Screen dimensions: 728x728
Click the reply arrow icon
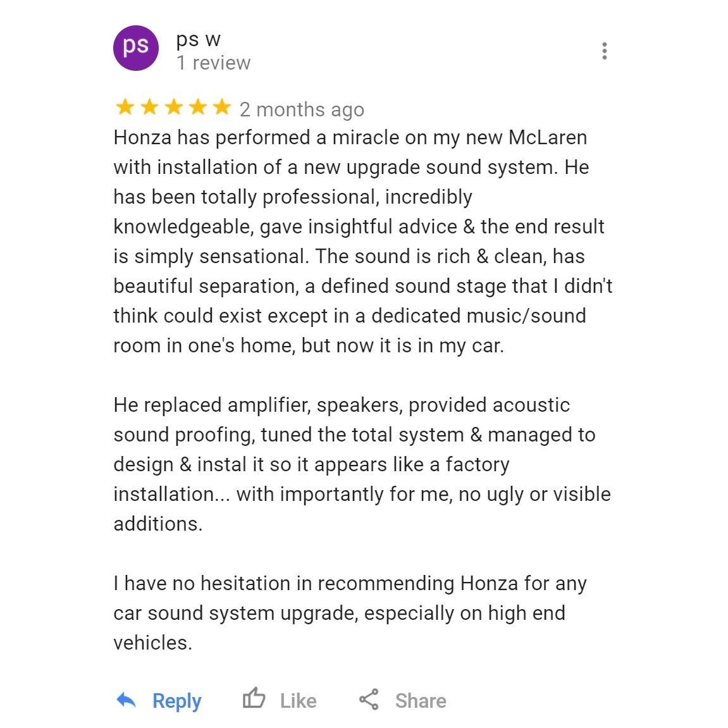126,700
